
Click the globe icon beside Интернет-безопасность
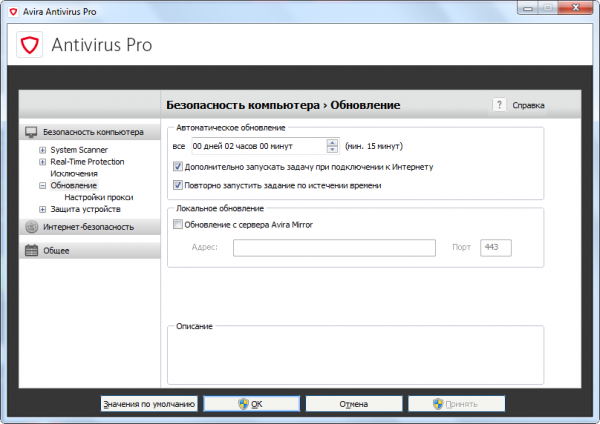[x=31, y=227]
